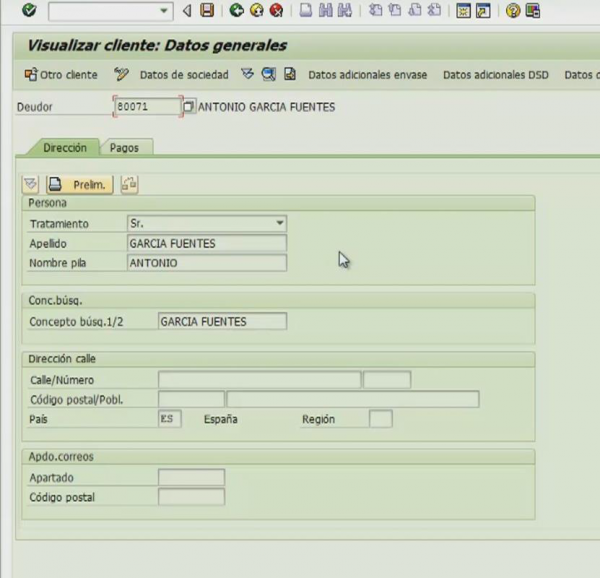This screenshot has width=600, height=578.
Task: Go back with the green arrow icon
Action: pos(236,10)
